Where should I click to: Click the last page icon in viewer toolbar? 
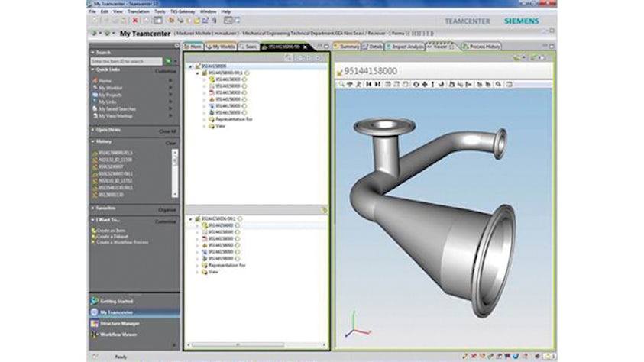(377, 85)
